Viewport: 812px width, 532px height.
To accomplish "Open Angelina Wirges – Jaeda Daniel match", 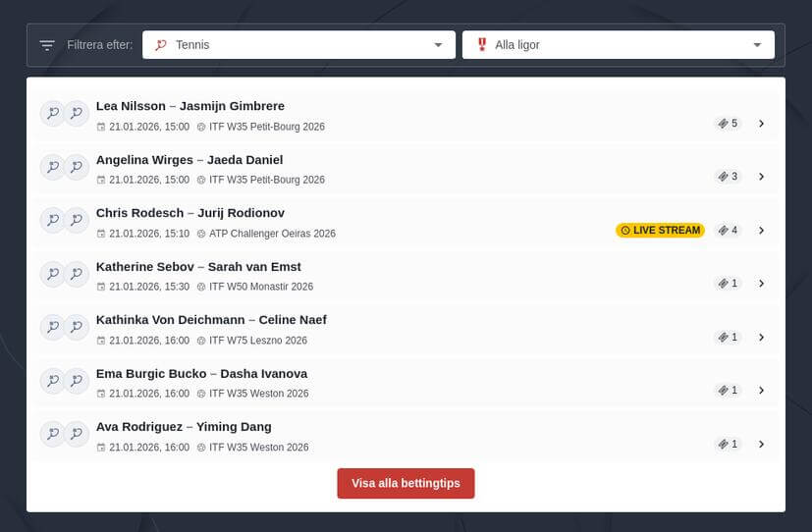I will 189,160.
